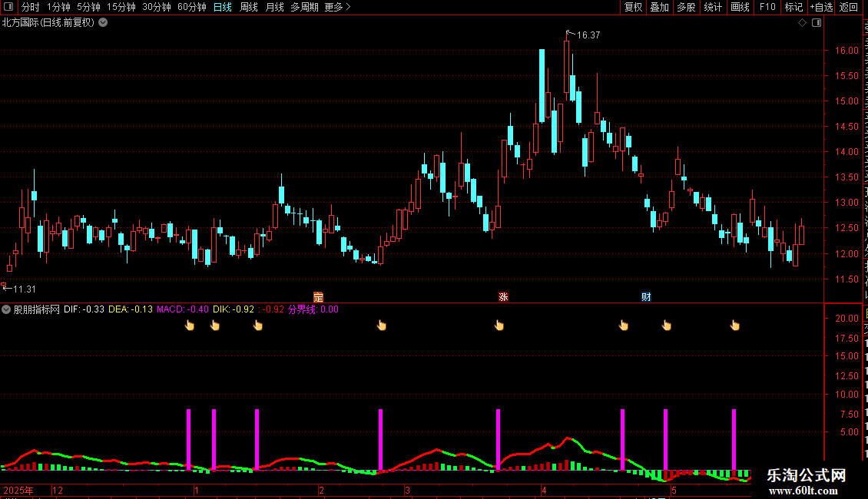Screen dimensions: 868x499
Task: Switch to 分时 intraday view
Action: tap(31, 7)
